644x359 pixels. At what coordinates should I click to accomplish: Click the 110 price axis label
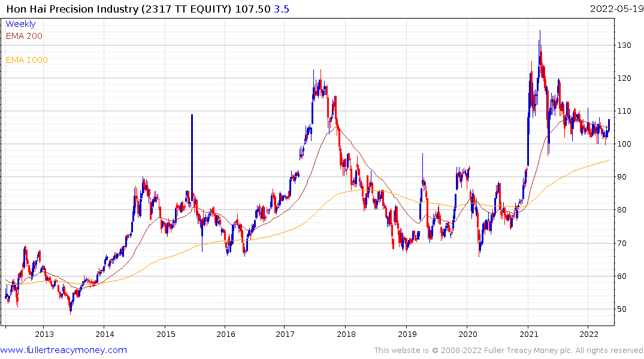624,111
